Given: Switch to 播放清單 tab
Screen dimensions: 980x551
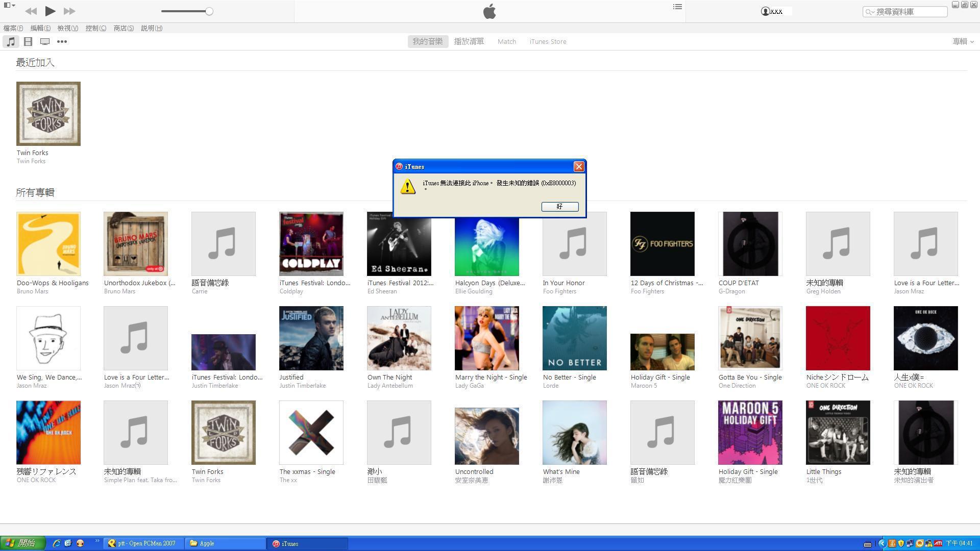Looking at the screenshot, I should point(469,41).
